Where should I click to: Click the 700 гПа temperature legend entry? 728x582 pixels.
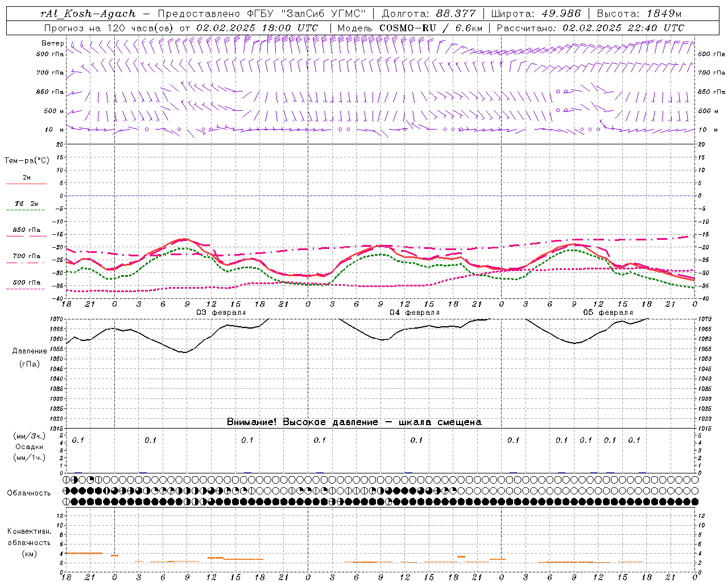tap(26, 257)
